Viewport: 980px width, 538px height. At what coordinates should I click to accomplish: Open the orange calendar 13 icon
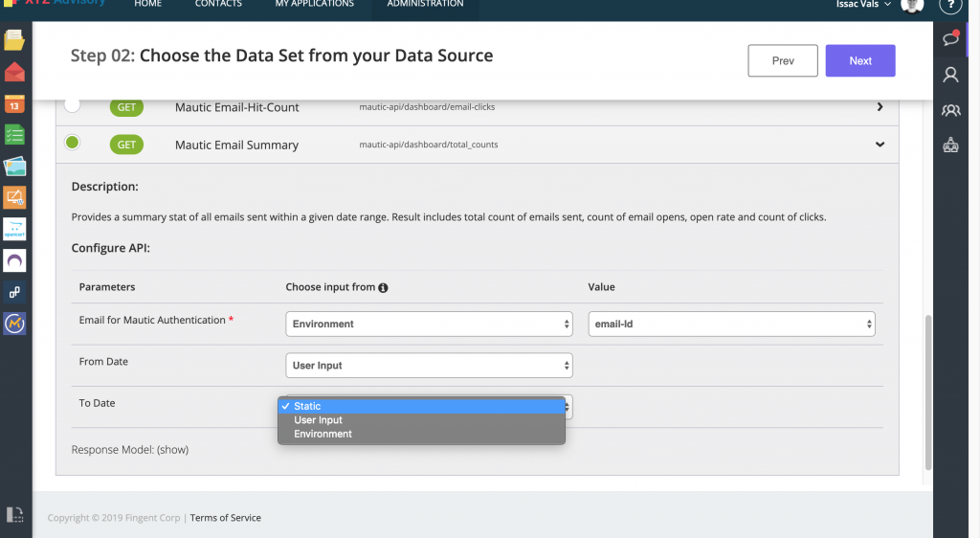[14, 103]
